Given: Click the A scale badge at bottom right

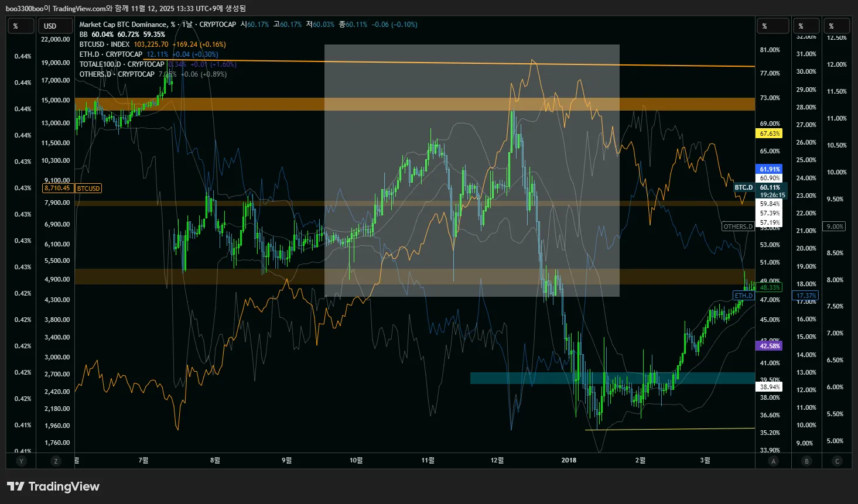Looking at the screenshot, I should point(774,461).
